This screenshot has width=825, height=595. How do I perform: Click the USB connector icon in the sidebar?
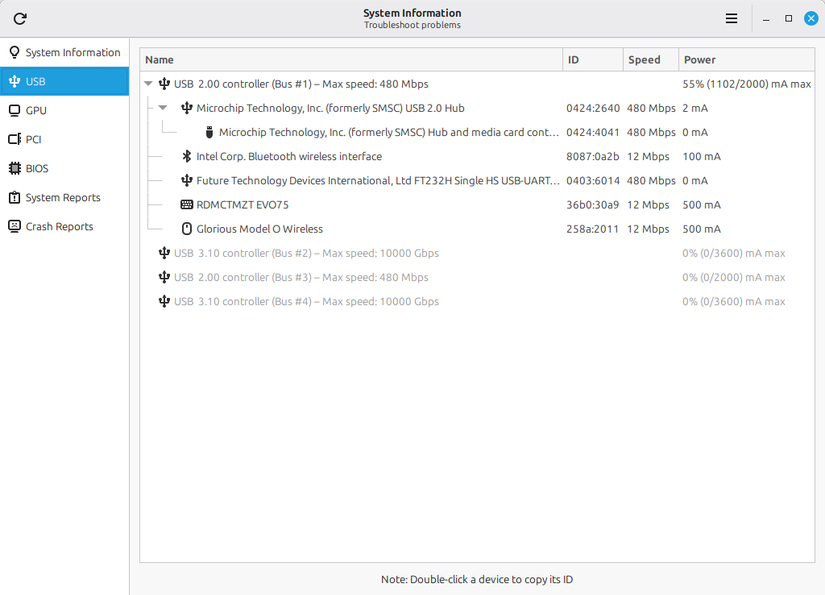(14, 81)
